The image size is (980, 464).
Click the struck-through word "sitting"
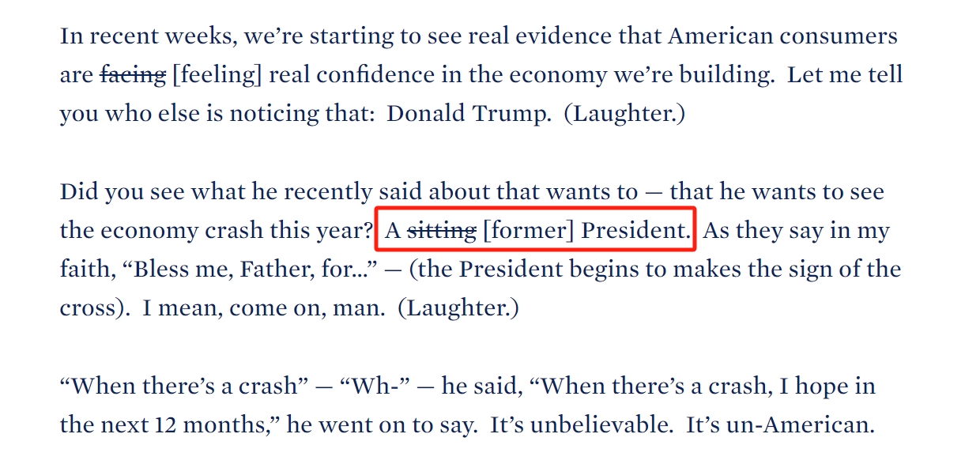(442, 231)
